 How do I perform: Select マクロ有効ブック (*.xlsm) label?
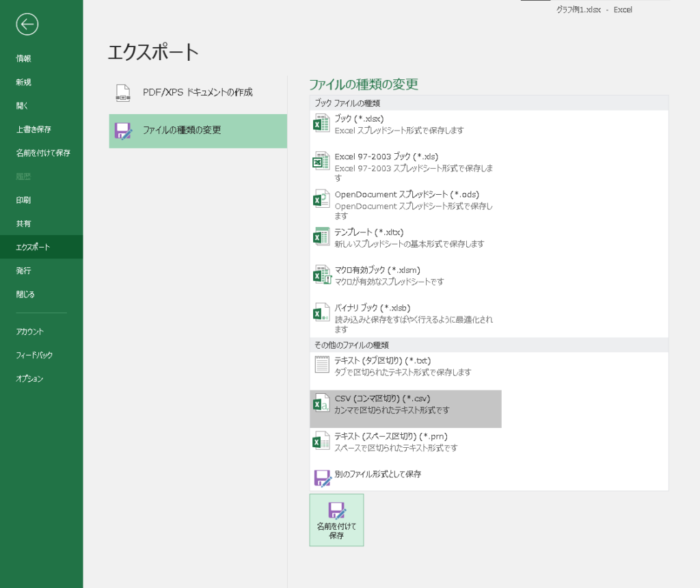coord(377,270)
